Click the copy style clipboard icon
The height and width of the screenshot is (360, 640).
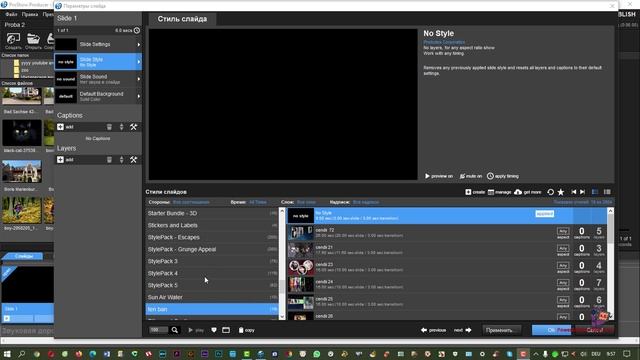point(241,330)
